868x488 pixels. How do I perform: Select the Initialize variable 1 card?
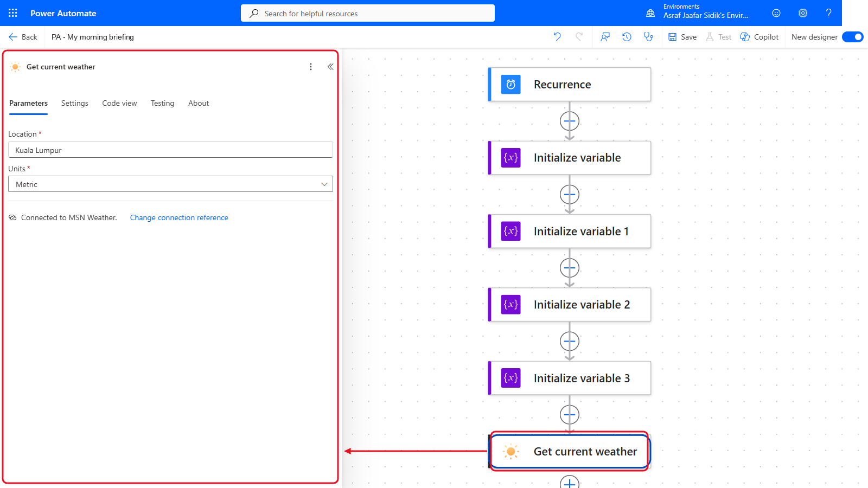pyautogui.click(x=570, y=232)
